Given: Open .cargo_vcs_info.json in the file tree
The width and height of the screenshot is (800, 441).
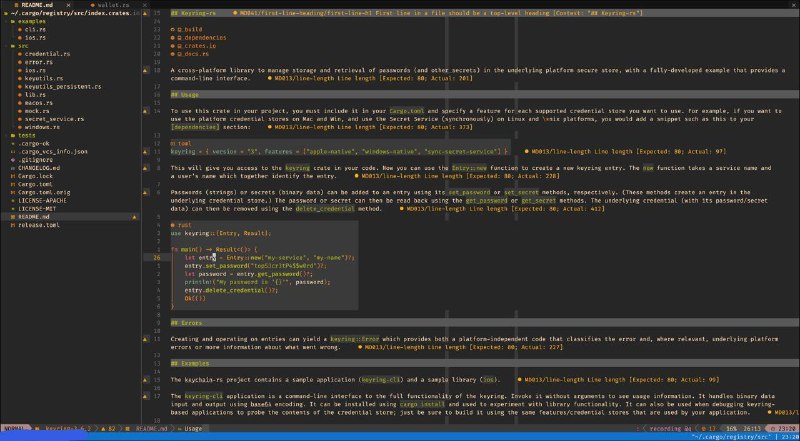Looking at the screenshot, I should click(x=53, y=152).
